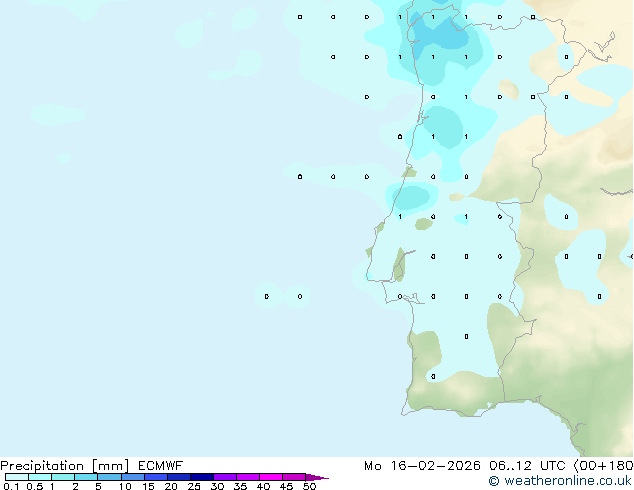Click the legend scale value "50"
The image size is (634, 490).
click(x=309, y=486)
